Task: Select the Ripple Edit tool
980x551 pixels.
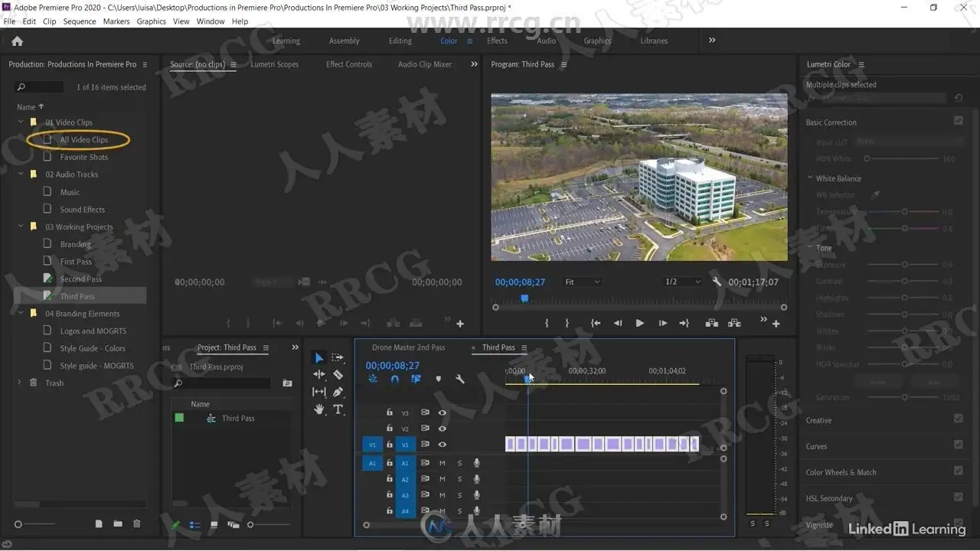Action: 319,375
